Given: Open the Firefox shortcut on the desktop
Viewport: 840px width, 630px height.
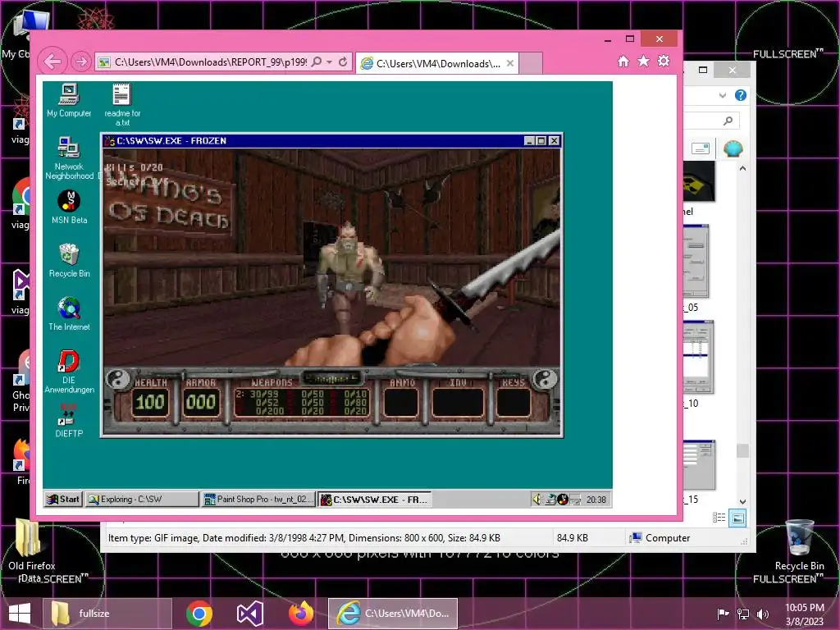Looking at the screenshot, I should coord(22,461).
